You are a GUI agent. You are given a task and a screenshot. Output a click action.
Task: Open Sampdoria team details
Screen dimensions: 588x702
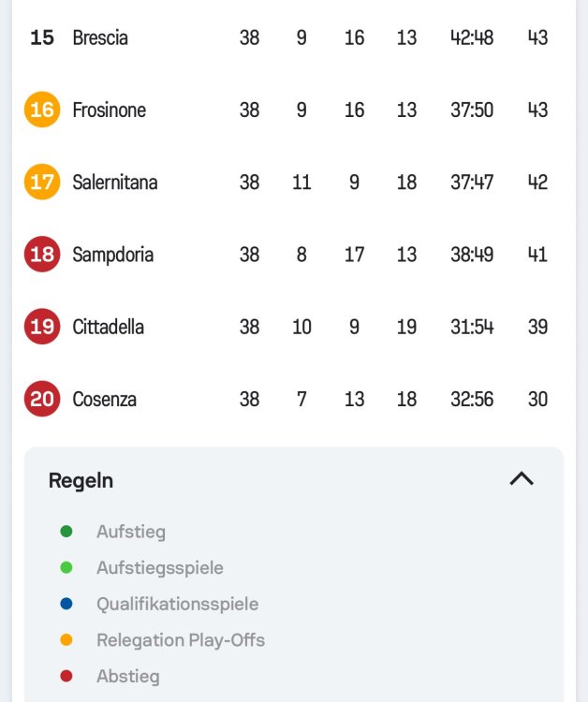[x=113, y=255]
